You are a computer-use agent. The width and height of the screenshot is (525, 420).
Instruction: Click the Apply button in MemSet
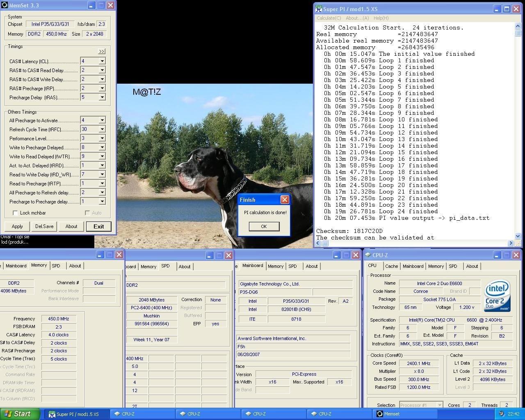(x=17, y=226)
